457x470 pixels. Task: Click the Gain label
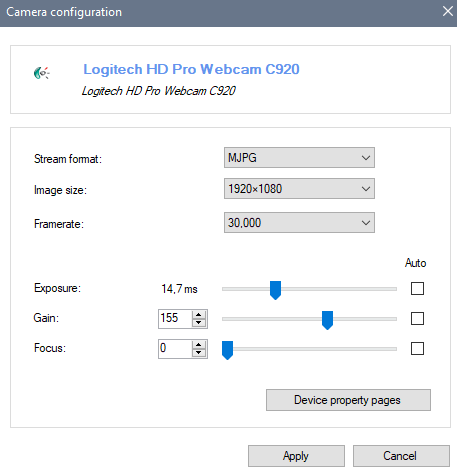[x=46, y=318]
